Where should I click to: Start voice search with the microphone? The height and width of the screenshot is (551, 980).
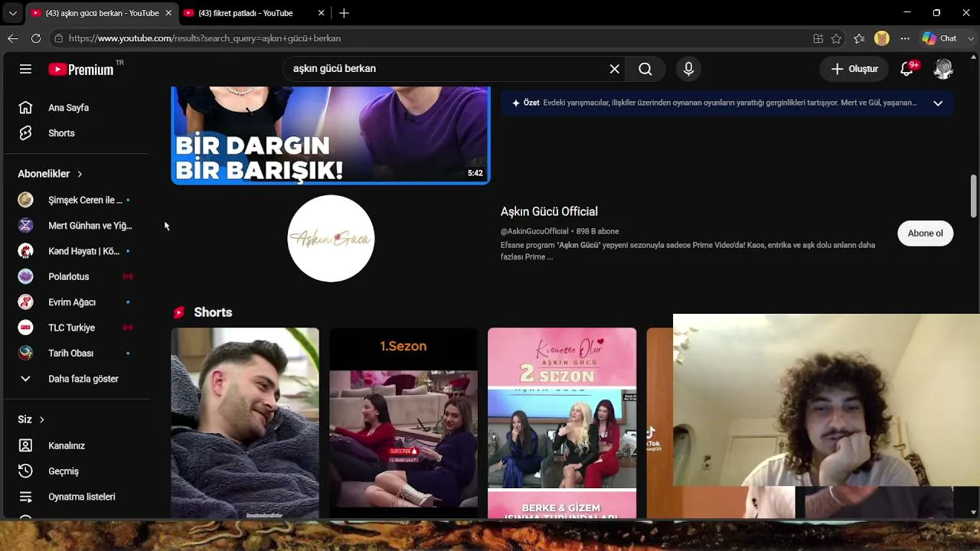coord(688,69)
